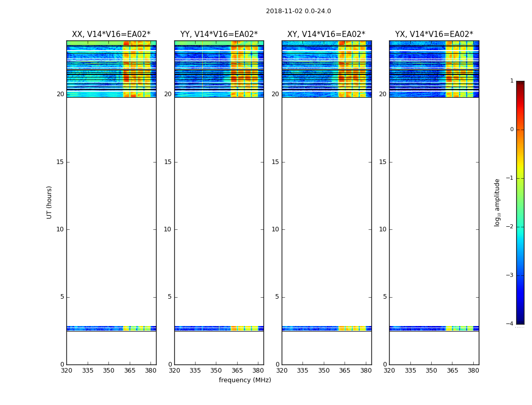Click the 15 hour tick in YY panel
532x405 pixels.
coord(168,162)
